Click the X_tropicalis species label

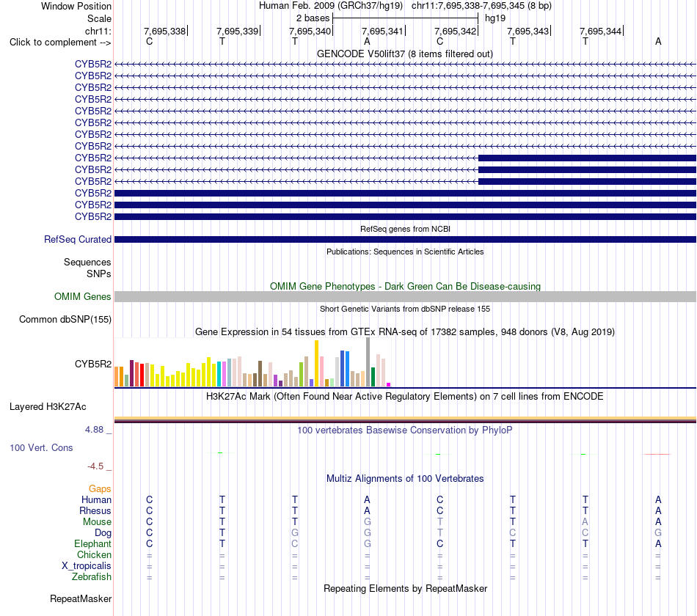click(87, 566)
